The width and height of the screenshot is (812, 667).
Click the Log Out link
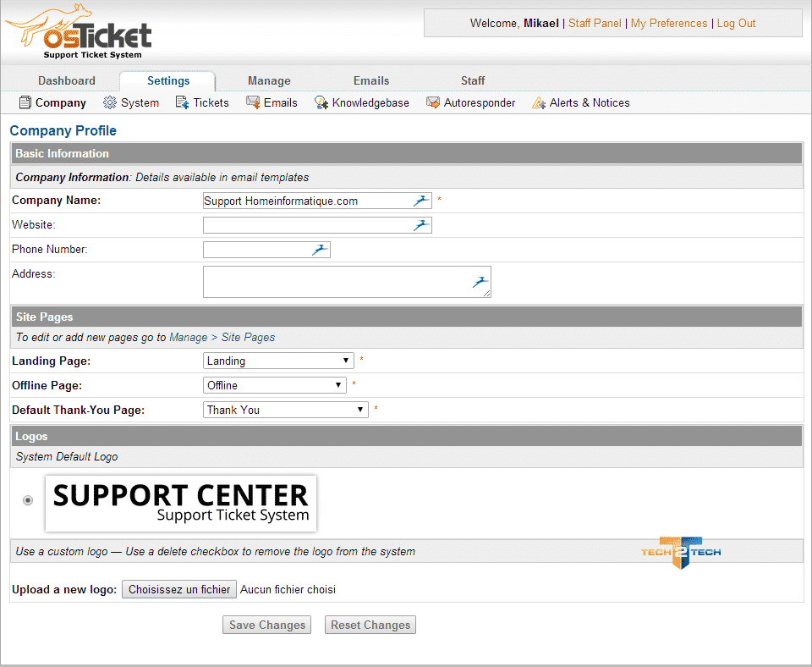click(736, 24)
